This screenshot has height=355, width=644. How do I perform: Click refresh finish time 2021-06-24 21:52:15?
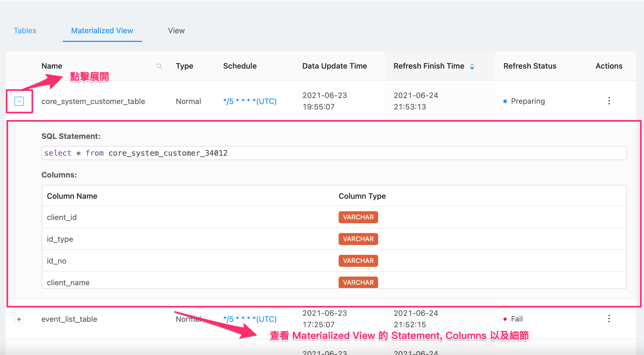pyautogui.click(x=416, y=319)
